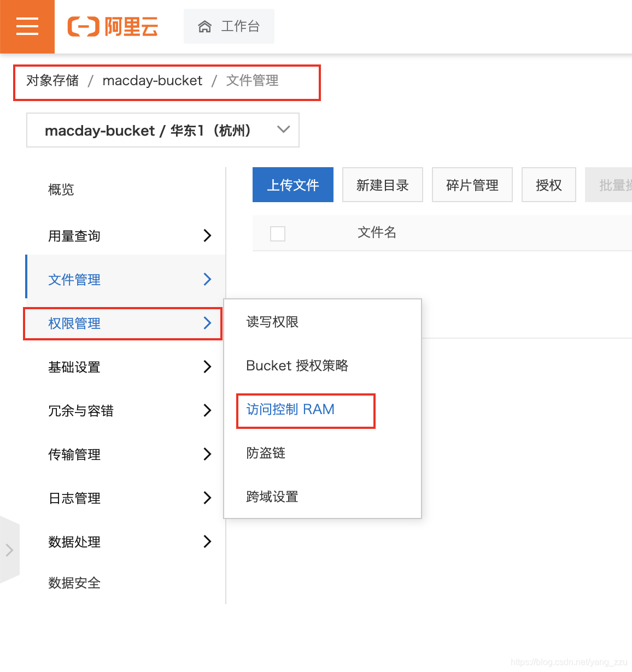
Task: Open 基础设置 basic settings
Action: [74, 367]
